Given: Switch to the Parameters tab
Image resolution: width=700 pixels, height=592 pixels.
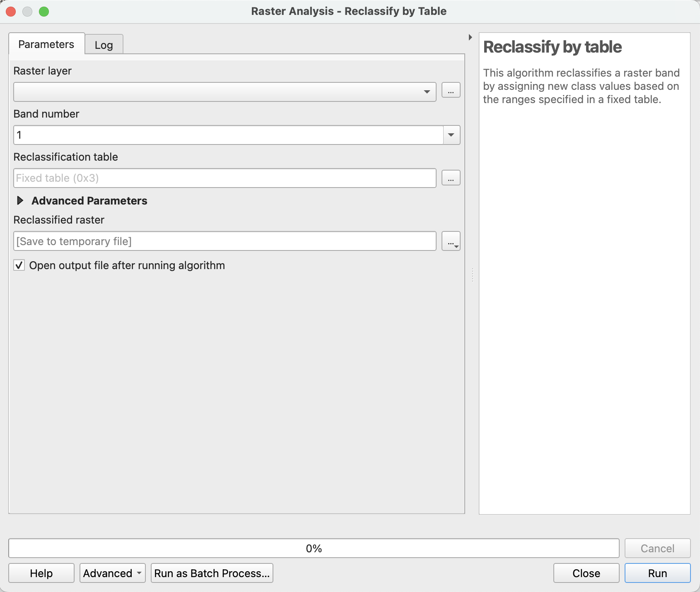Looking at the screenshot, I should (x=46, y=44).
